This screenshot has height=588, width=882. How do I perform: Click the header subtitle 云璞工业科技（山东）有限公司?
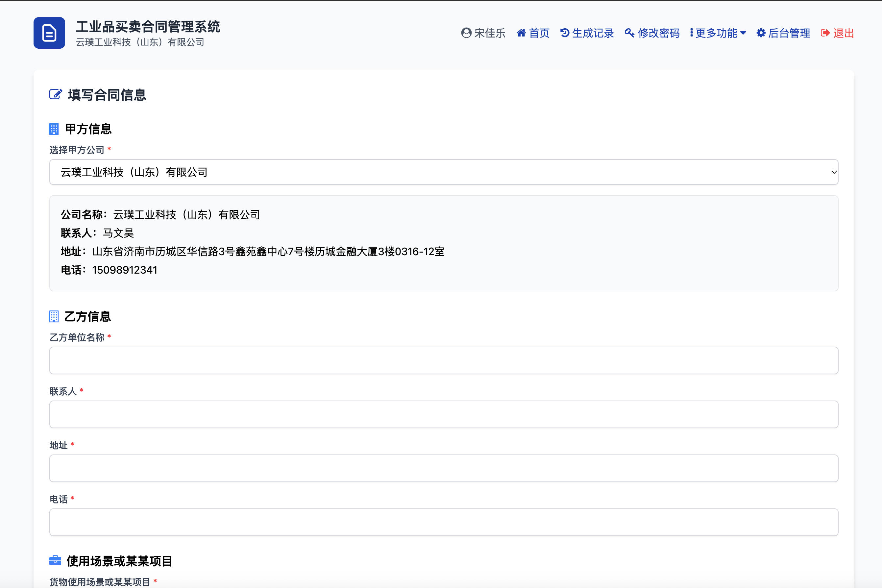pyautogui.click(x=140, y=42)
